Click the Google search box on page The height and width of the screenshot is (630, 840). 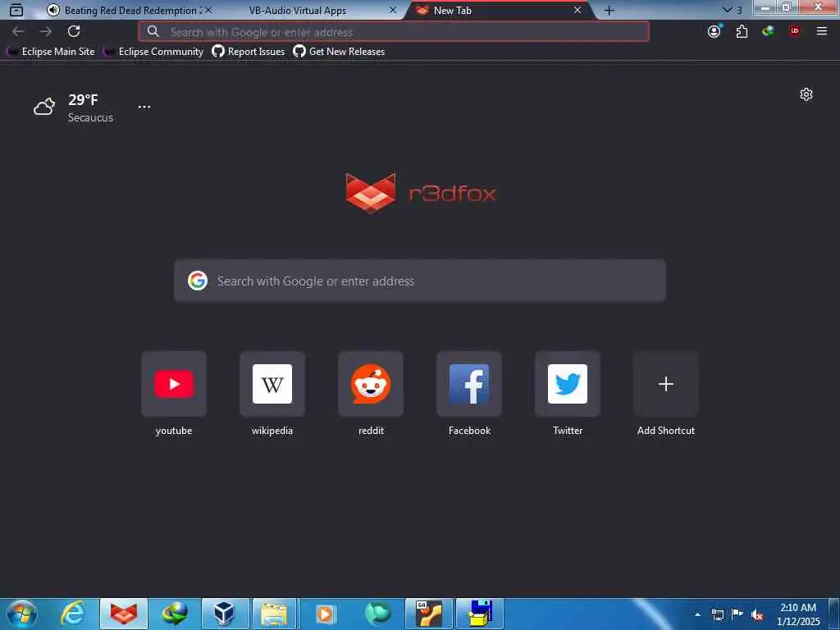[x=420, y=281]
